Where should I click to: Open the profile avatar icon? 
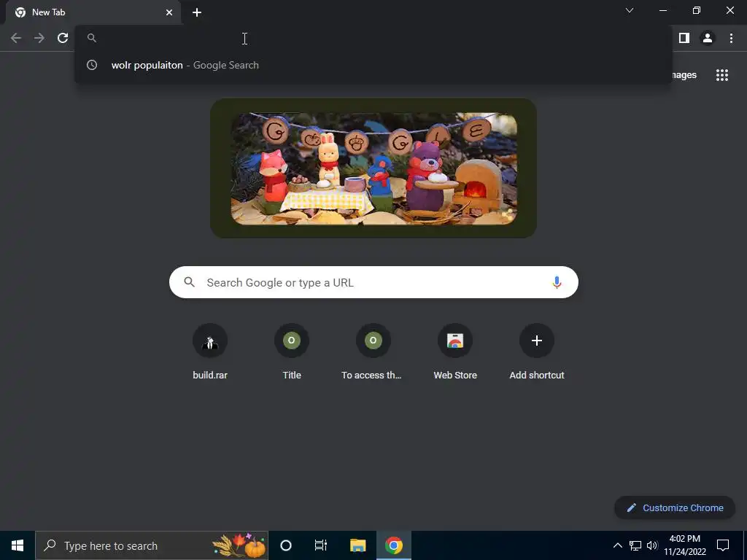click(x=708, y=38)
